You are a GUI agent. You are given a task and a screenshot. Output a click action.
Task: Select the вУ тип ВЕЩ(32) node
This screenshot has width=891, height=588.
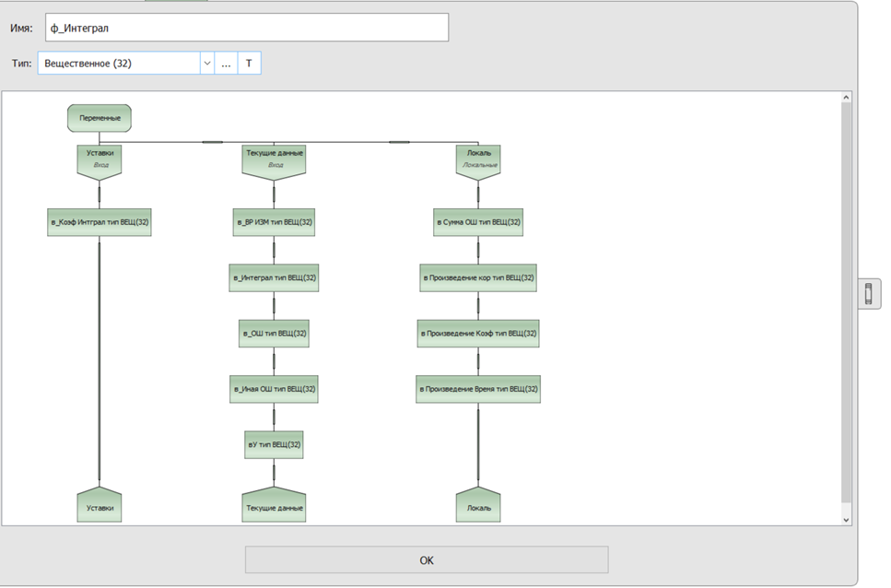click(x=274, y=445)
